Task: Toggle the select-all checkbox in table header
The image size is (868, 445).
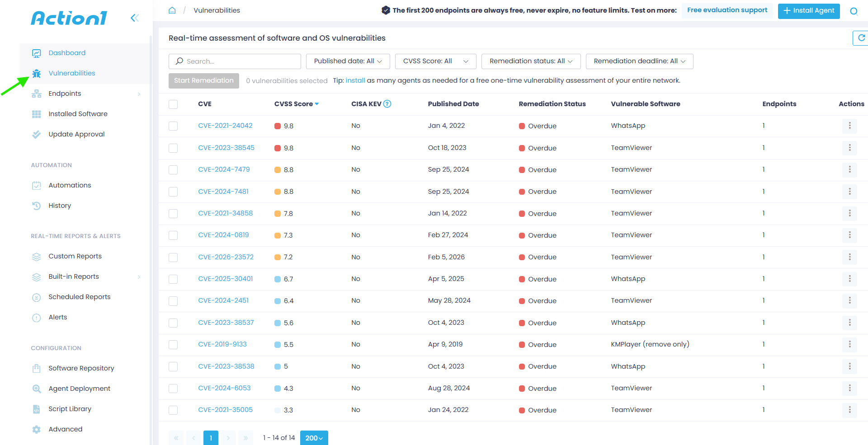Action: pos(173,104)
